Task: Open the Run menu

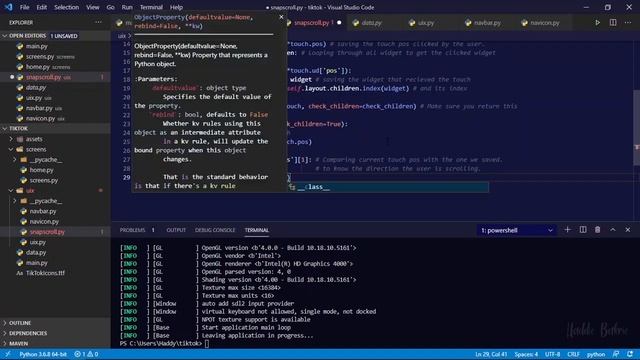Action: coord(127,7)
